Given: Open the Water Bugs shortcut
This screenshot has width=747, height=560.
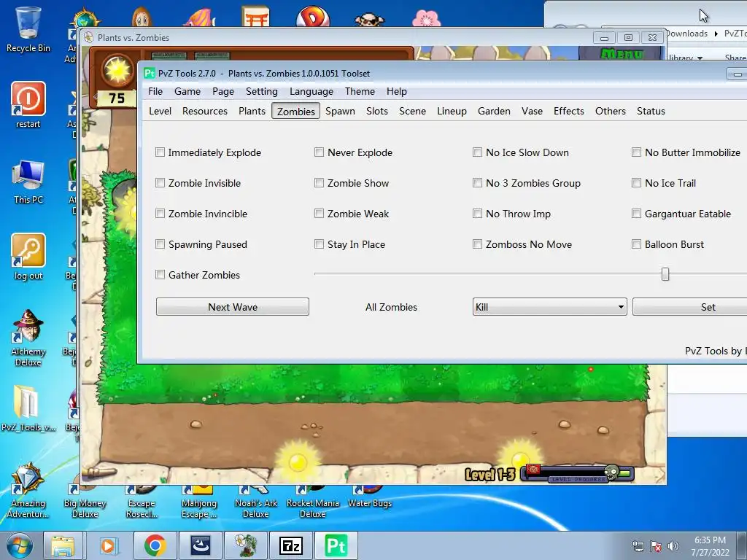Looking at the screenshot, I should pyautogui.click(x=370, y=496).
